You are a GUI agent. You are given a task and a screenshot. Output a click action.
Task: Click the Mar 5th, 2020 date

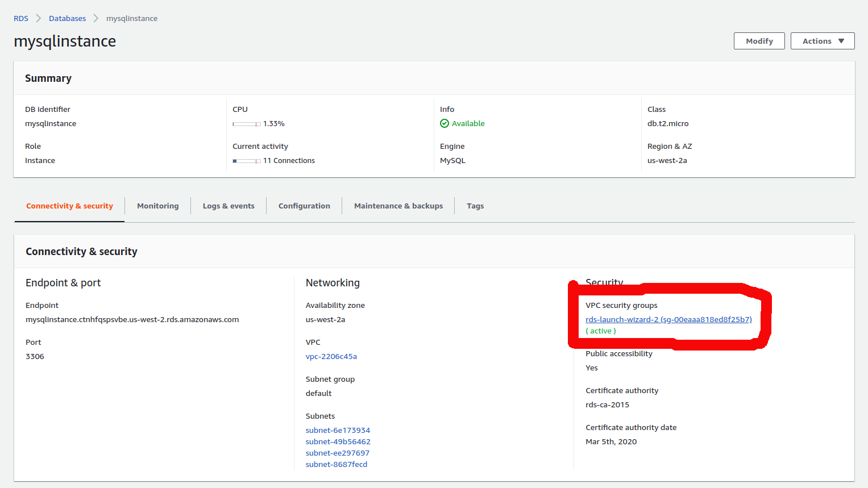click(x=611, y=441)
